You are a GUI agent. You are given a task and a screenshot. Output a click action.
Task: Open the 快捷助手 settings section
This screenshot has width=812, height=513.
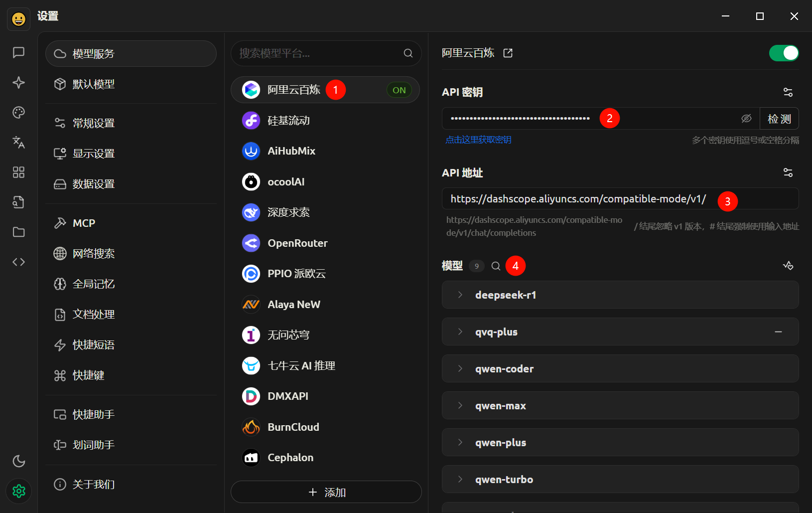(131, 414)
